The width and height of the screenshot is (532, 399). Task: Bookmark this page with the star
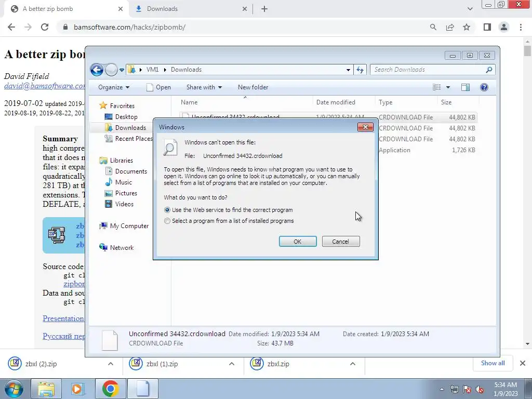(467, 27)
